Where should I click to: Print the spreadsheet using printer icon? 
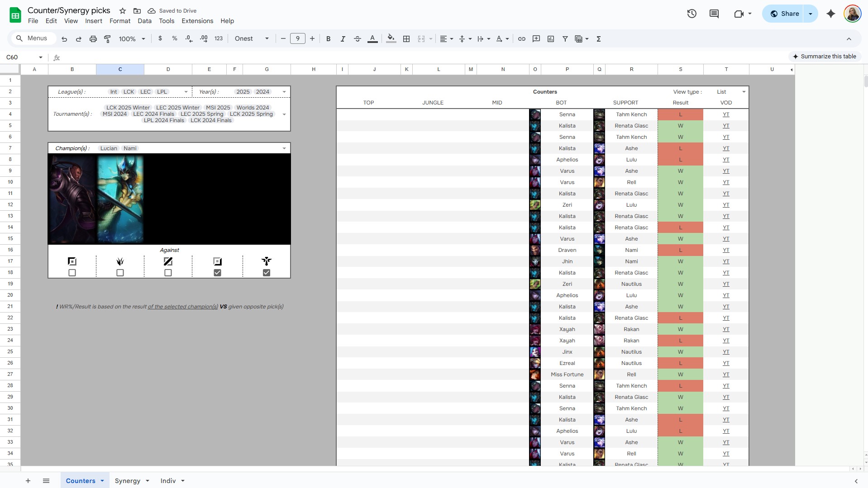pos(93,39)
